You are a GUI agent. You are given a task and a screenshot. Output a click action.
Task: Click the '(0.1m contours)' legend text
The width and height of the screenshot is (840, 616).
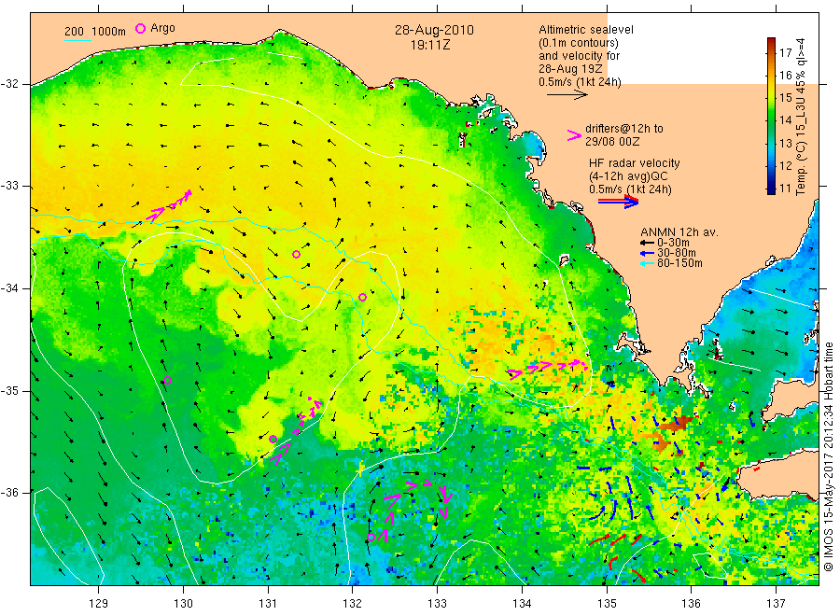click(579, 43)
